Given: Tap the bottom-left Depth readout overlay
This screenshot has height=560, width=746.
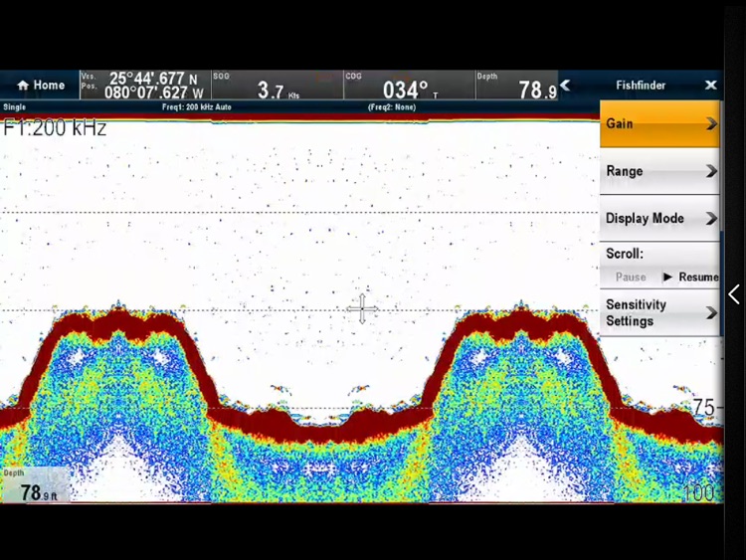Looking at the screenshot, I should [x=36, y=486].
